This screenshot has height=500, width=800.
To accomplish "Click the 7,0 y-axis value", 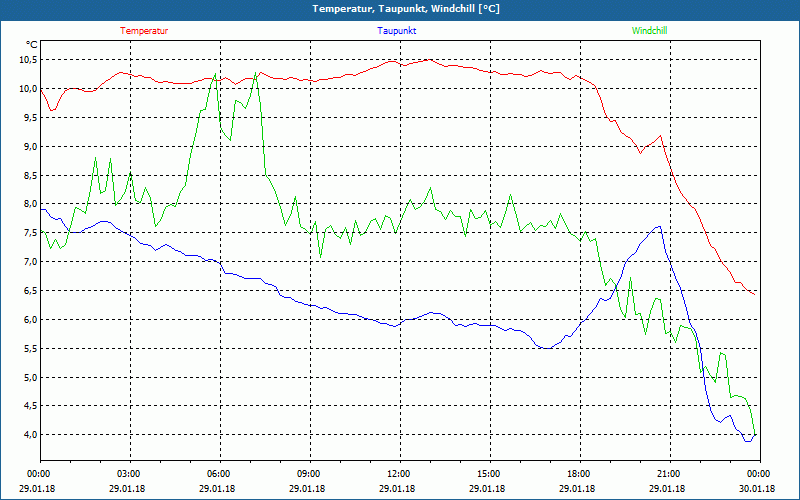I will [x=31, y=262].
